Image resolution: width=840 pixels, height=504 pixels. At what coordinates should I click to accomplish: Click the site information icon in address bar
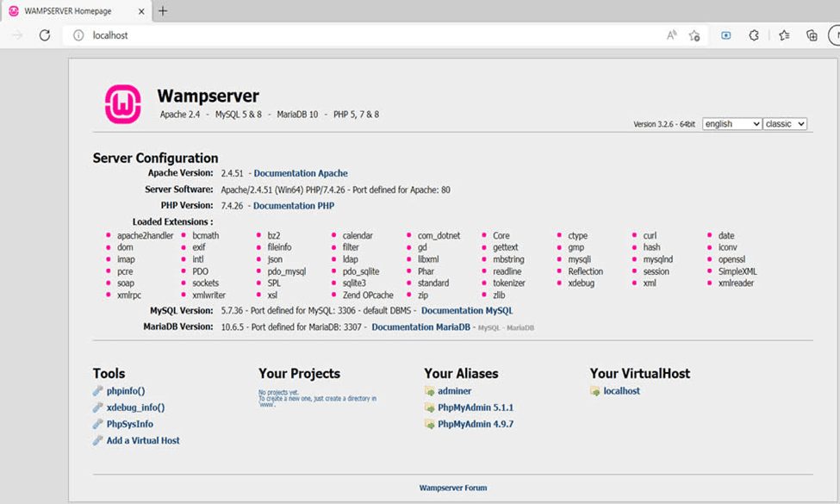click(x=78, y=35)
